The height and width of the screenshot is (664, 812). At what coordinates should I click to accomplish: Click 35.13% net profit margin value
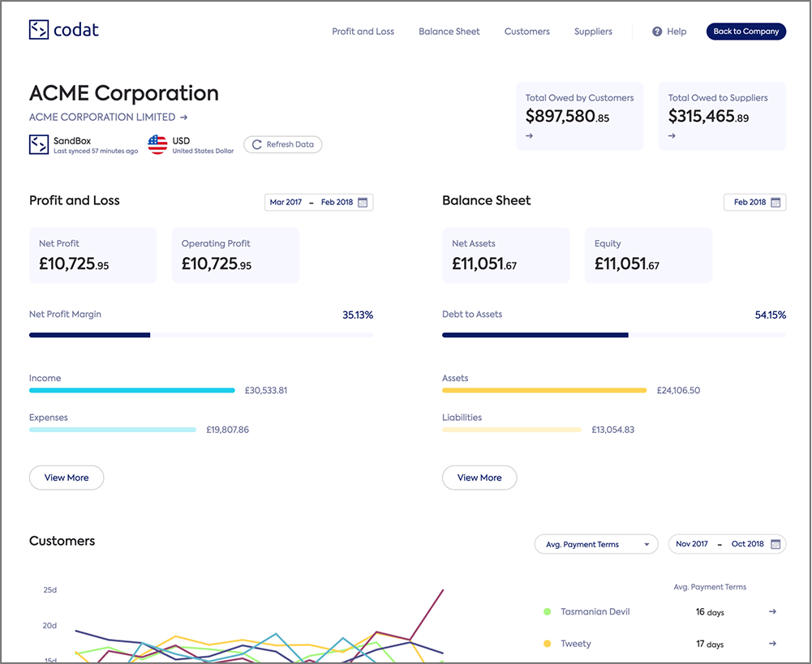358,315
